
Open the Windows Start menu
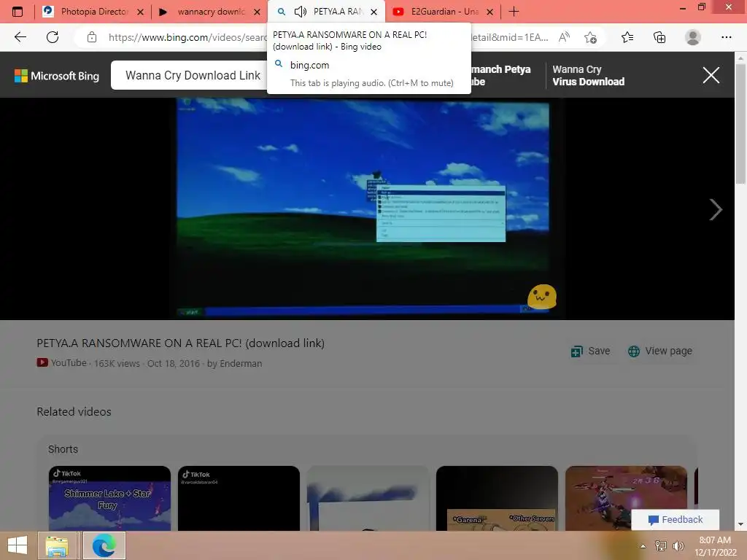[x=18, y=545]
